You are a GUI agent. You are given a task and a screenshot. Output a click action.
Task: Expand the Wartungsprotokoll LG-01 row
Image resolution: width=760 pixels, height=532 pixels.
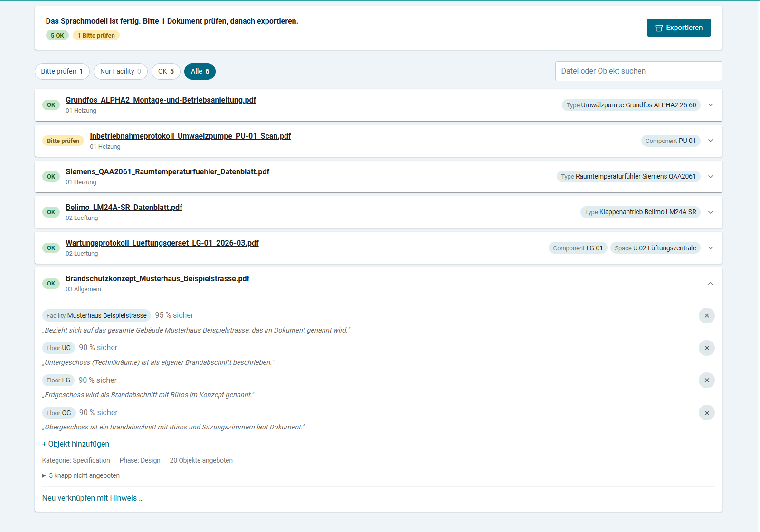coord(711,248)
